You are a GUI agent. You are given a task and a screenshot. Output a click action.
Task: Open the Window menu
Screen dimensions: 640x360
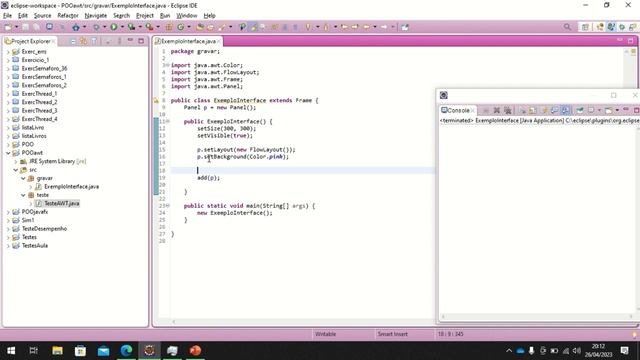coord(187,16)
